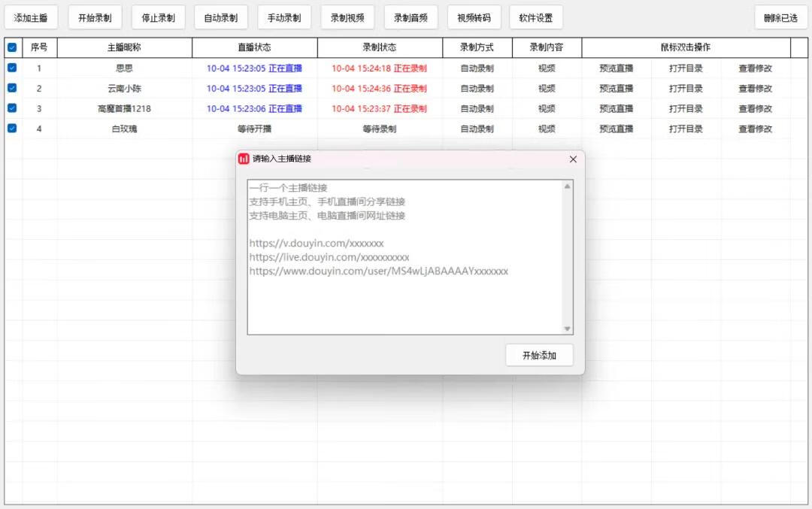The image size is (812, 509).
Task: Click the dialog scrollbar down arrow
Action: point(567,329)
